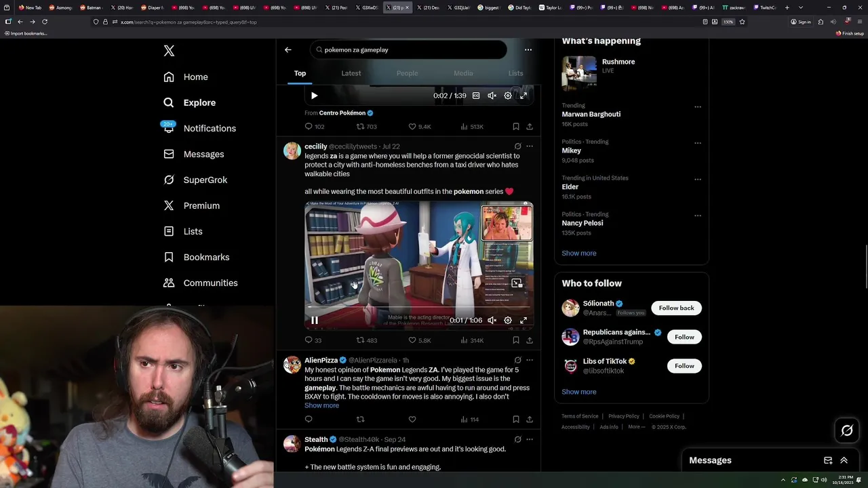Fullscreen the Centro Pokémon video
Viewport: 868px width, 488px height.
pyautogui.click(x=524, y=96)
